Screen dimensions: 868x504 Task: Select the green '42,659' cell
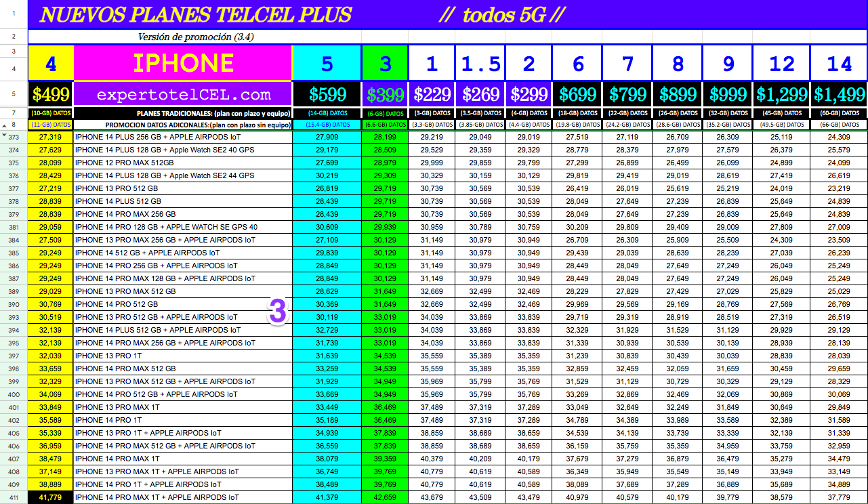tap(385, 497)
